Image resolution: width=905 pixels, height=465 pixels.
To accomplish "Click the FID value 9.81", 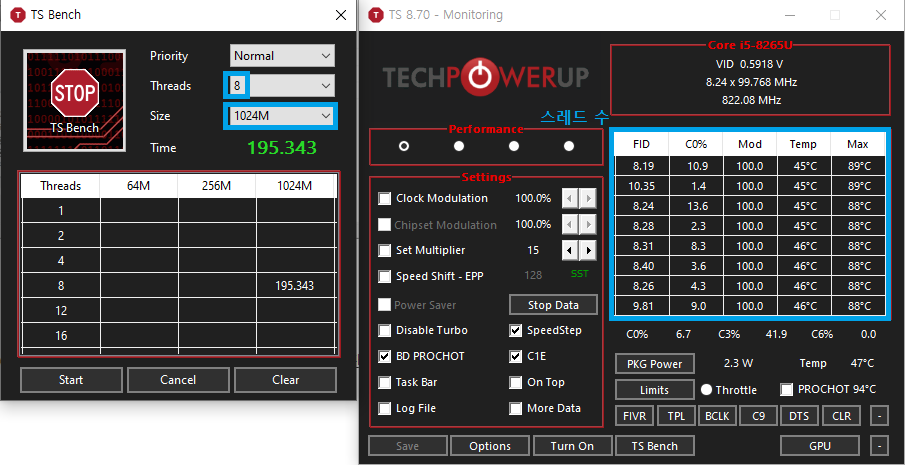I will point(642,306).
